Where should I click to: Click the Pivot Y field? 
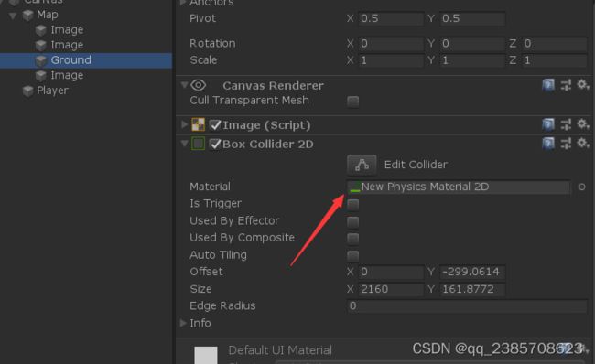472,18
